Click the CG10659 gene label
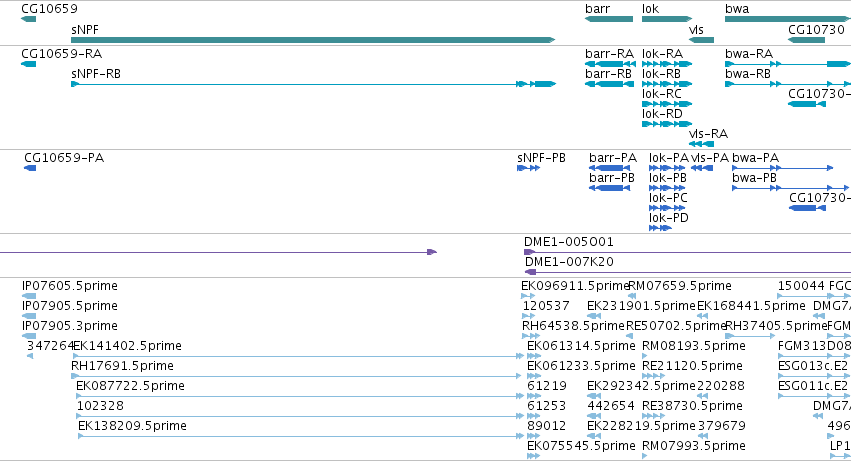The width and height of the screenshot is (851, 461). pyautogui.click(x=49, y=9)
